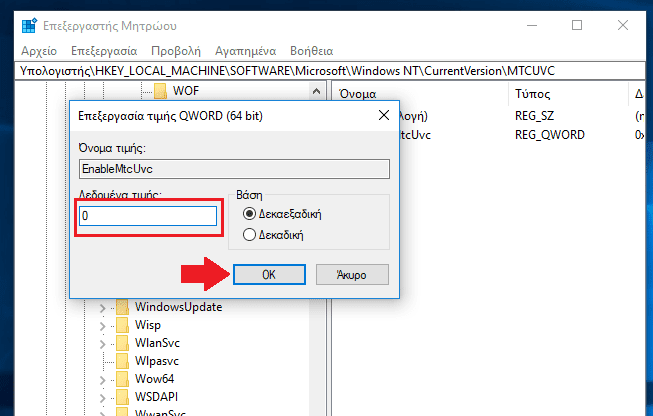This screenshot has width=653, height=416.
Task: Open the Αρχείο menu
Action: (x=39, y=51)
